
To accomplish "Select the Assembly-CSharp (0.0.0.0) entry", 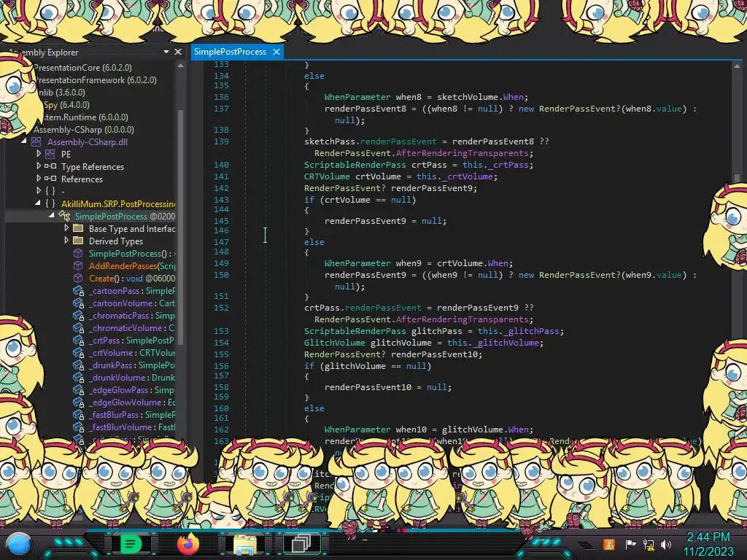I will coord(84,130).
